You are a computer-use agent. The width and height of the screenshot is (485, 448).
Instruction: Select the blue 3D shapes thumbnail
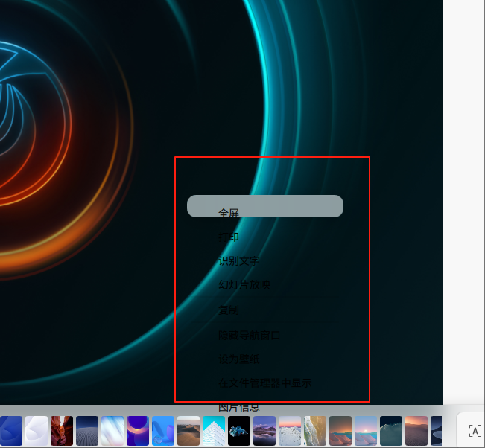coord(163,431)
